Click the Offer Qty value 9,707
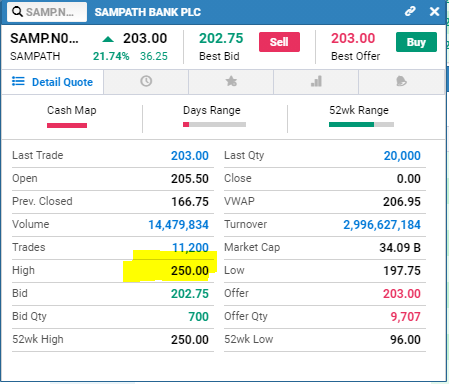449x384 pixels. [x=405, y=317]
